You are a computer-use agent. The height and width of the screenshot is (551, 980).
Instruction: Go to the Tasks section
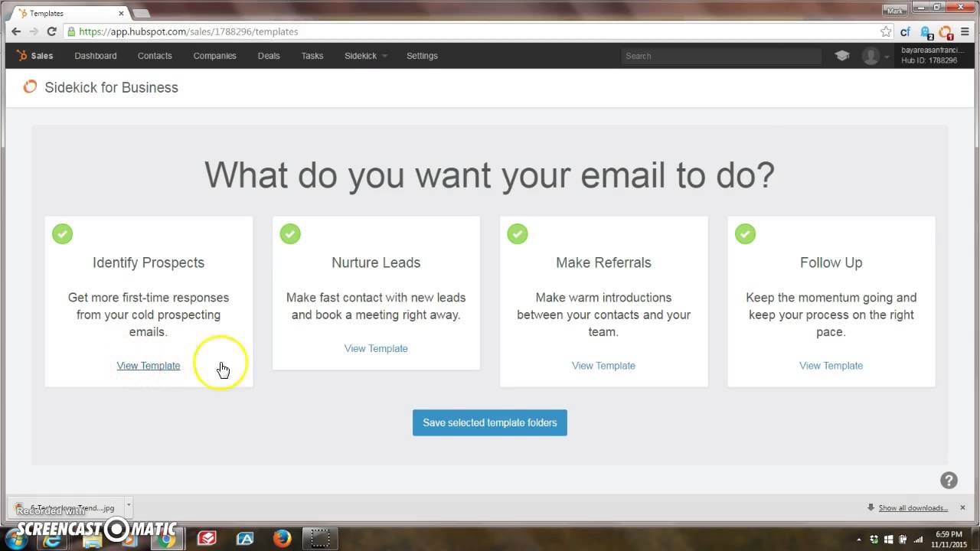(312, 56)
